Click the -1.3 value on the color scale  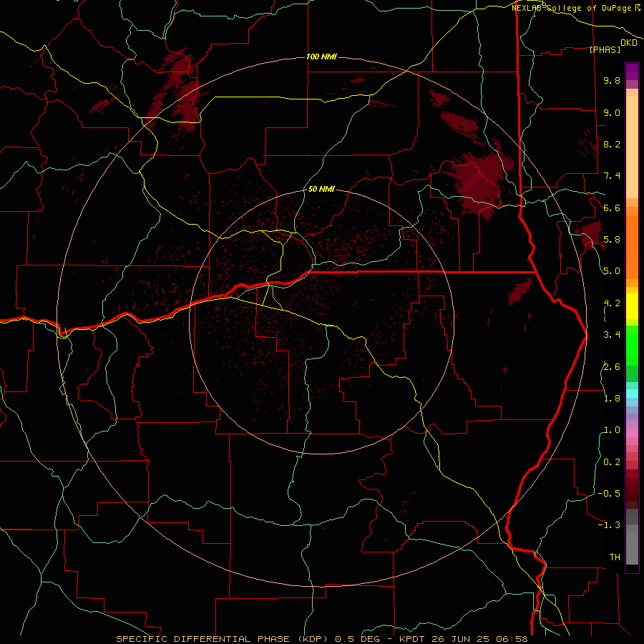click(x=609, y=525)
